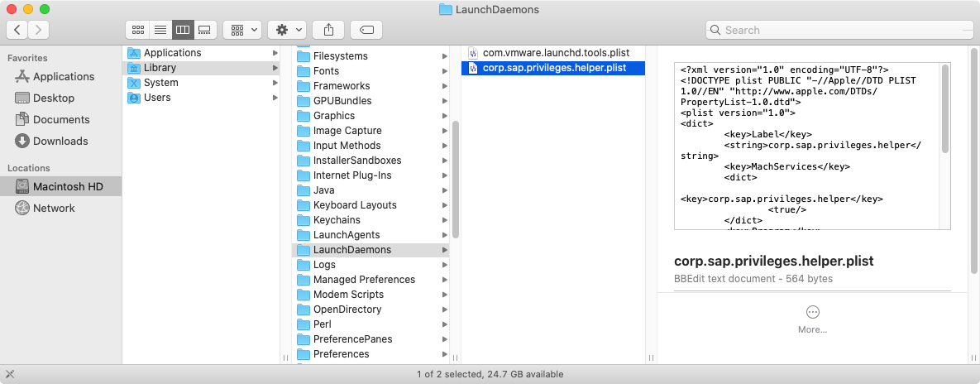Open the Logs folder
The image size is (980, 384).
371,265
